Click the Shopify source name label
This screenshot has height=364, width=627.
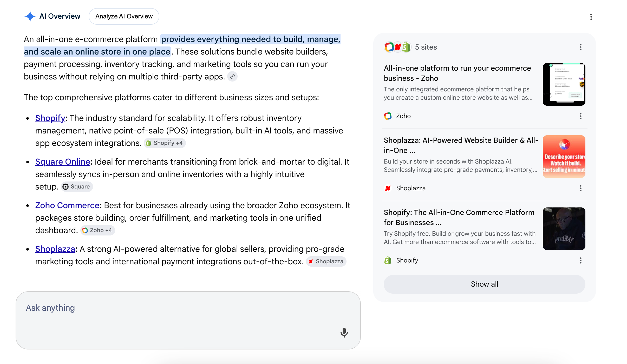407,260
